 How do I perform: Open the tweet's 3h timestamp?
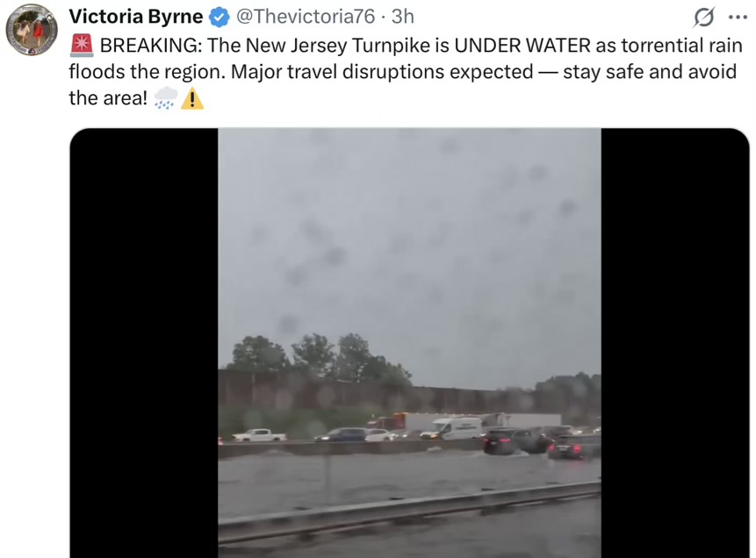403,17
